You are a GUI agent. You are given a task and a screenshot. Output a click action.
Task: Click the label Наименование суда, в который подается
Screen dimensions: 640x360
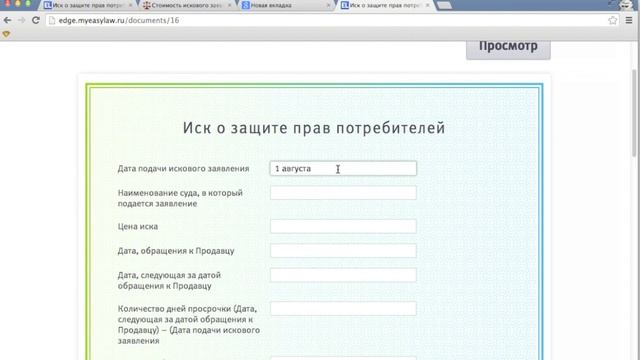pyautogui.click(x=180, y=198)
